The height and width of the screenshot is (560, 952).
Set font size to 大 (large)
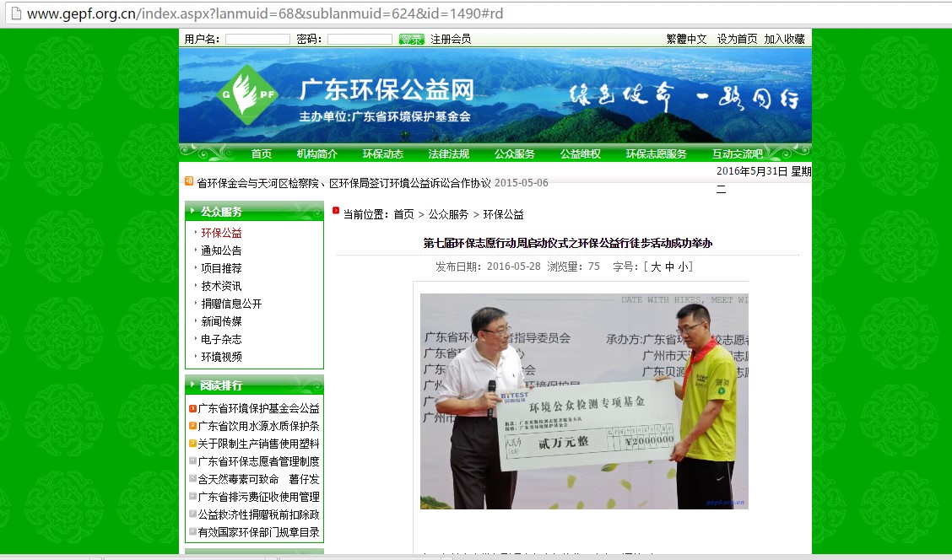[x=656, y=267]
